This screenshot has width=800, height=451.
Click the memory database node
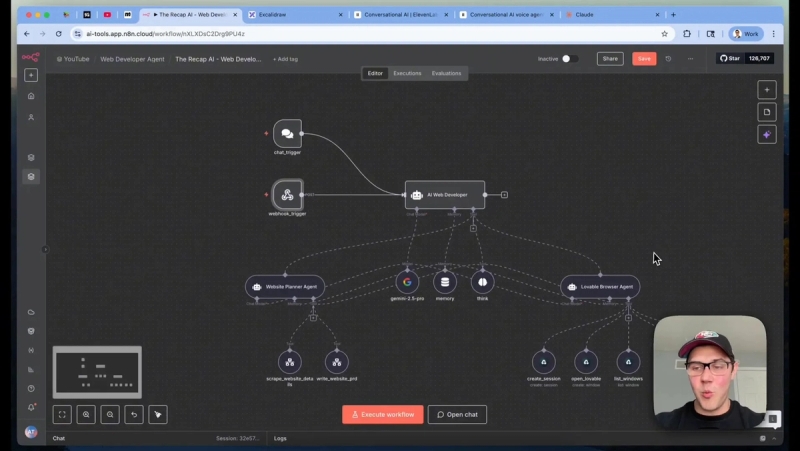click(x=445, y=282)
